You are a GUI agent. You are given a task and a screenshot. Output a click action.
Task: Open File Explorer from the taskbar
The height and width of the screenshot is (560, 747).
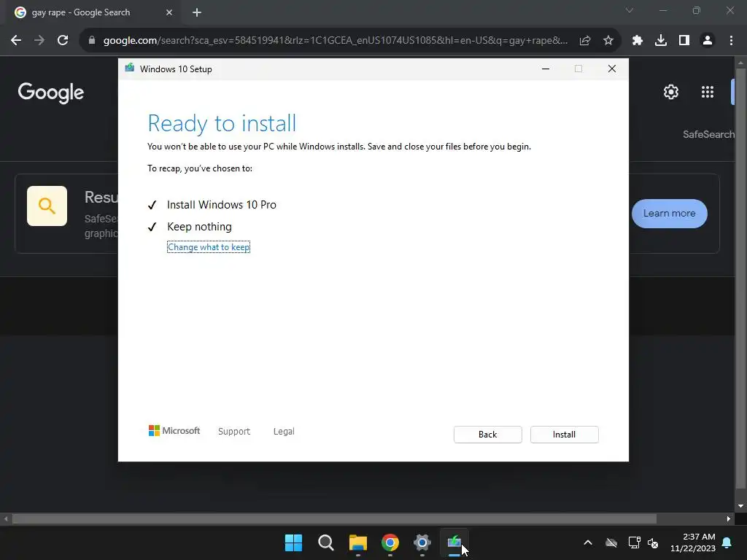[x=357, y=542]
